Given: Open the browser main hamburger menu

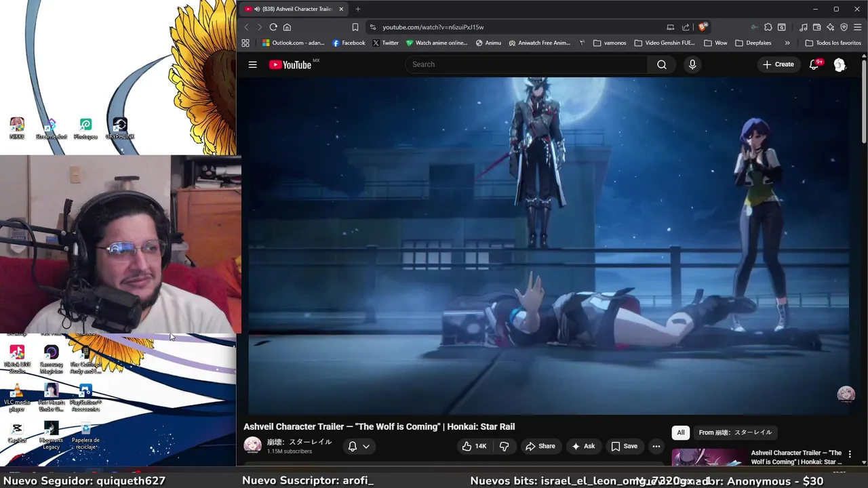Looking at the screenshot, I should 858,27.
